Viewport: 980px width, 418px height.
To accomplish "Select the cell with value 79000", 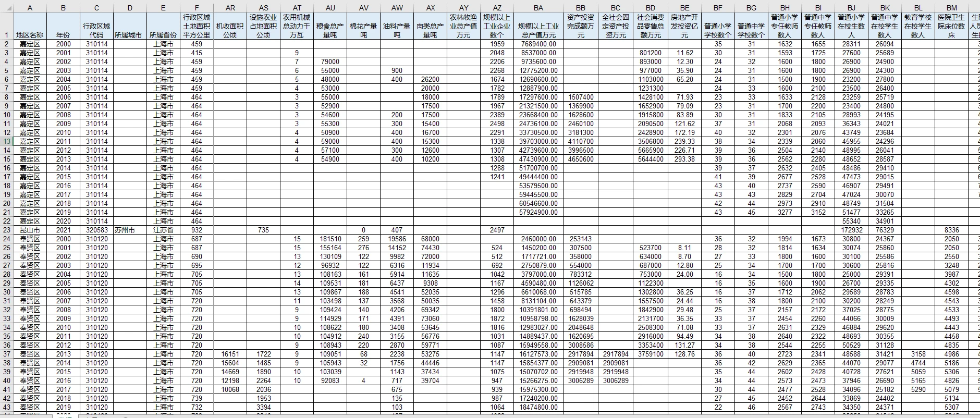I will (x=330, y=62).
